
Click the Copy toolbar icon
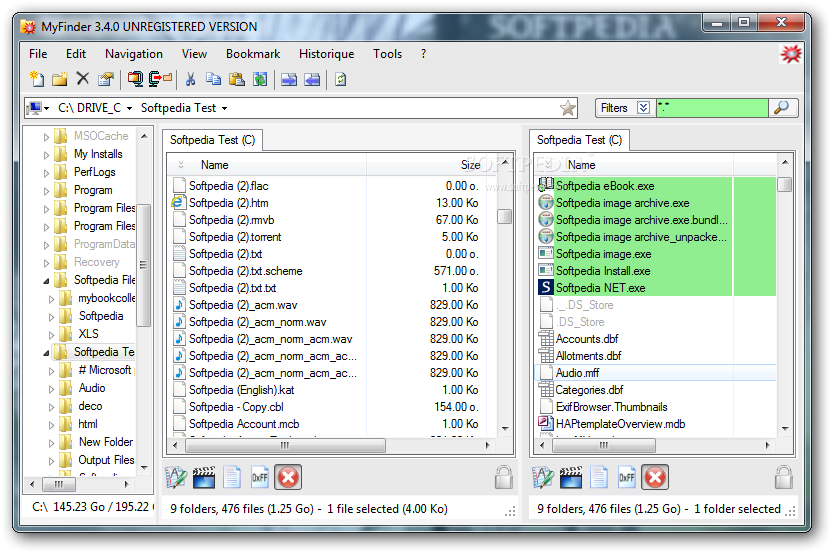(x=213, y=80)
